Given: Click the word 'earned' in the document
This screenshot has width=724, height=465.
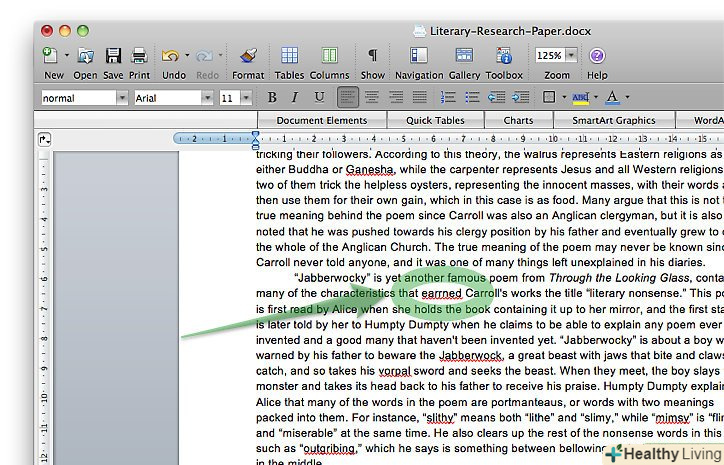Looking at the screenshot, I should pos(441,294).
